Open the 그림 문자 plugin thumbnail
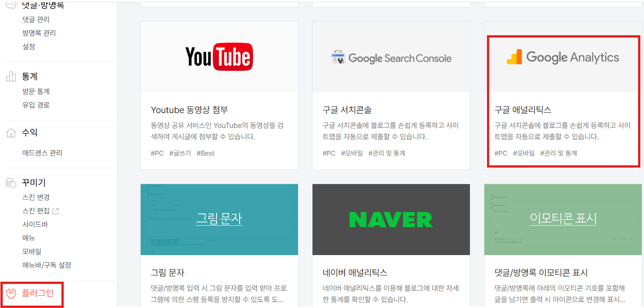 219,219
